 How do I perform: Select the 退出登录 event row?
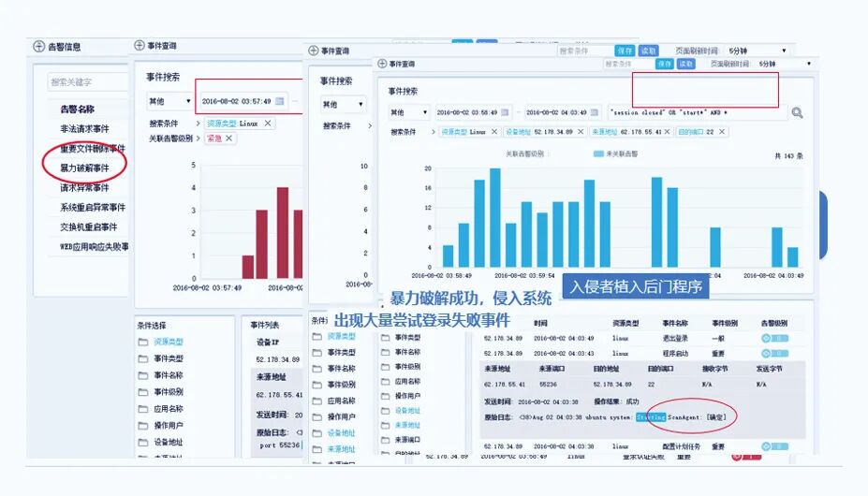coord(642,338)
